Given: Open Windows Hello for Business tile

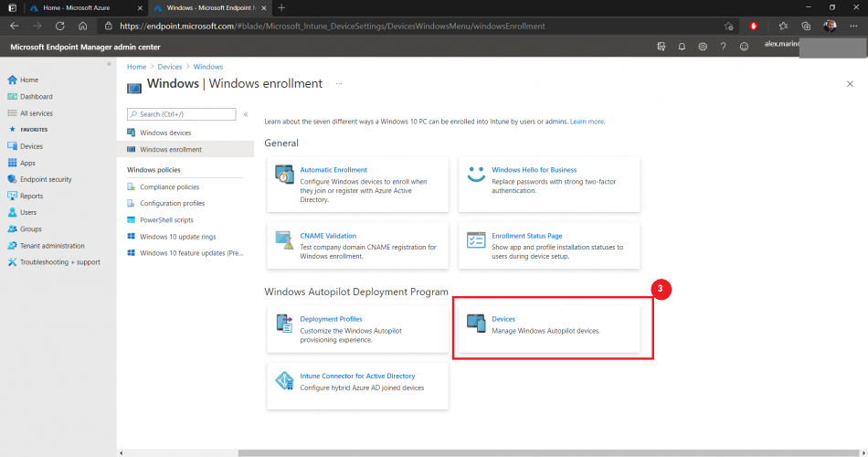Looking at the screenshot, I should point(549,185).
